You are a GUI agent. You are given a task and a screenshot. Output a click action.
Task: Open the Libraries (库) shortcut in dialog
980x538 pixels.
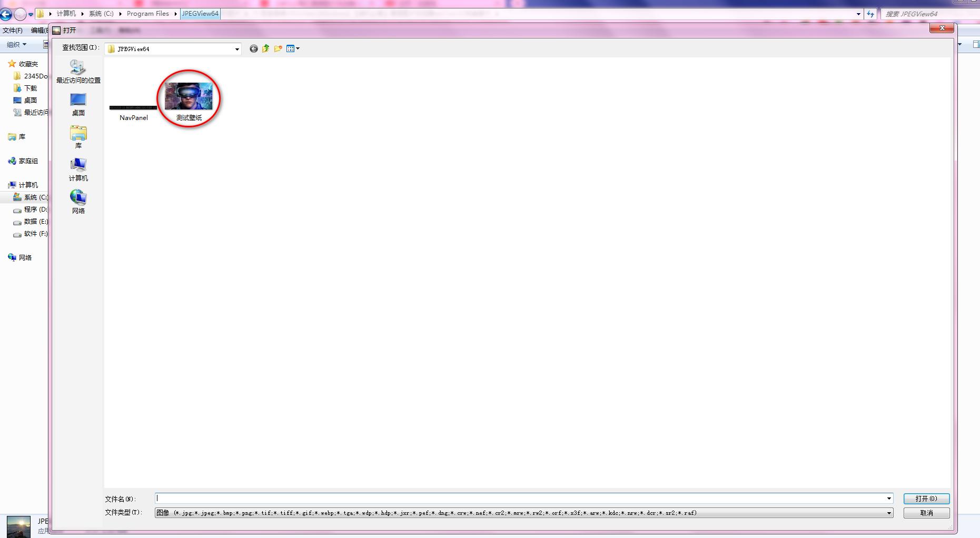click(78, 137)
